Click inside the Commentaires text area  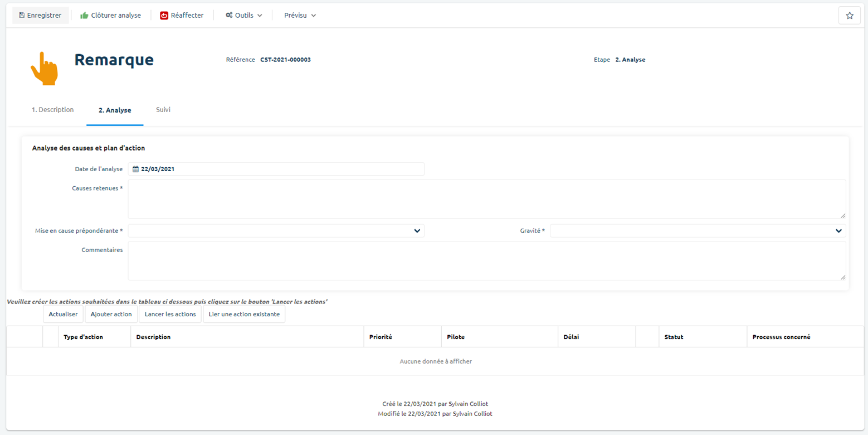486,260
